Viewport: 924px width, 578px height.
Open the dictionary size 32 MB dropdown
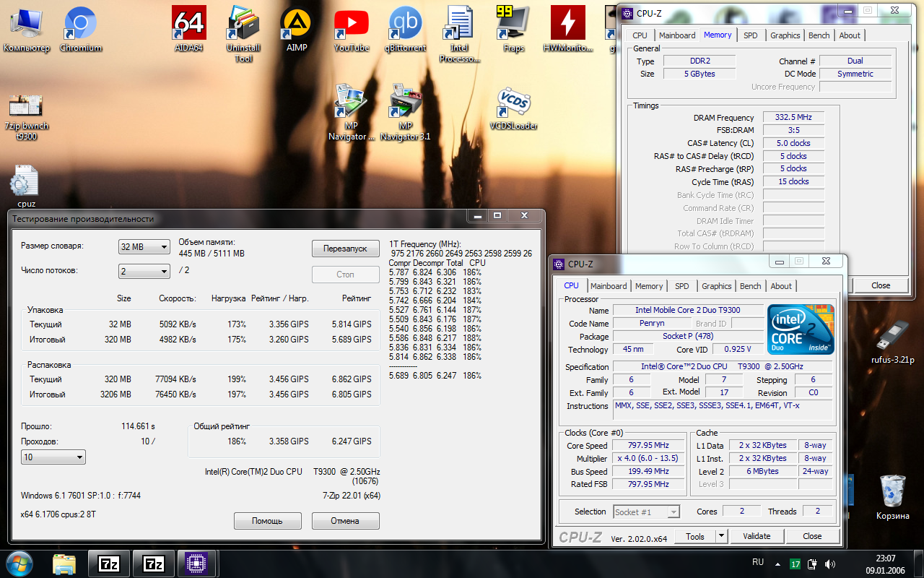coord(144,247)
